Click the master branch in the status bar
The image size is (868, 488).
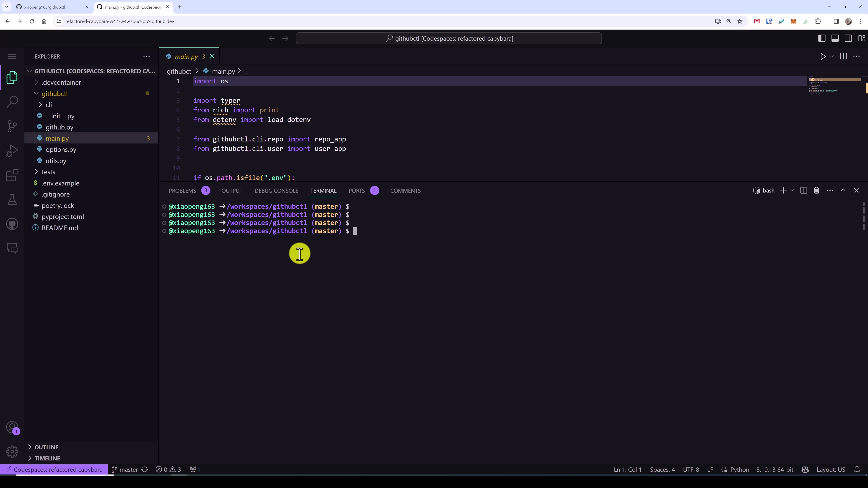click(125, 469)
